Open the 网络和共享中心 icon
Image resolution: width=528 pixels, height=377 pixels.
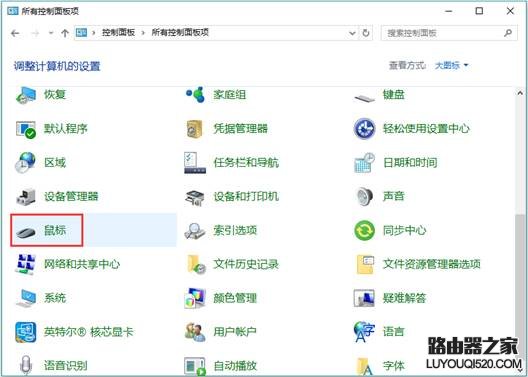[x=26, y=265]
